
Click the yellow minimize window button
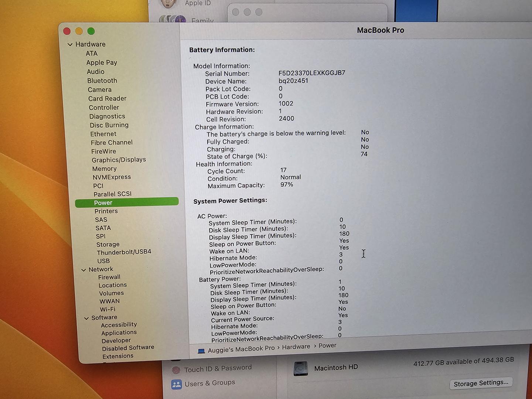coord(79,31)
